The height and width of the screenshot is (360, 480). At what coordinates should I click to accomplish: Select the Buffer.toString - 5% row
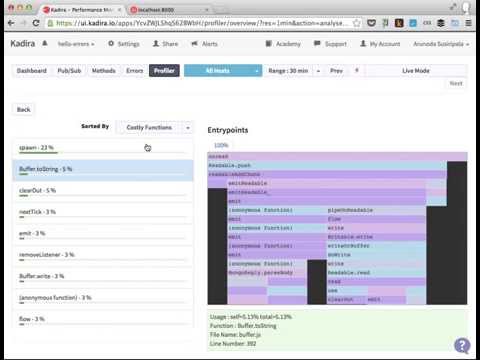tap(103, 170)
